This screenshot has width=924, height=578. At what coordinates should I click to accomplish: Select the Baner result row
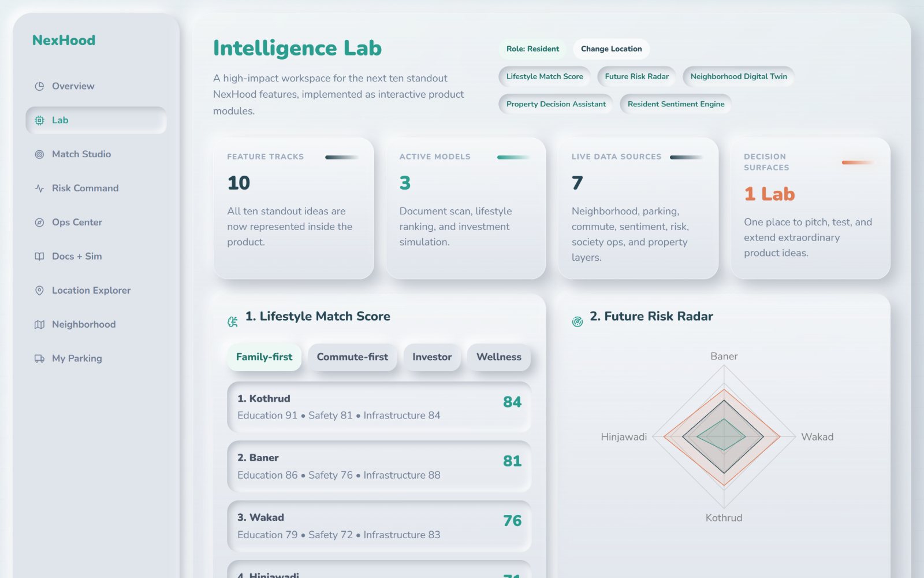379,466
